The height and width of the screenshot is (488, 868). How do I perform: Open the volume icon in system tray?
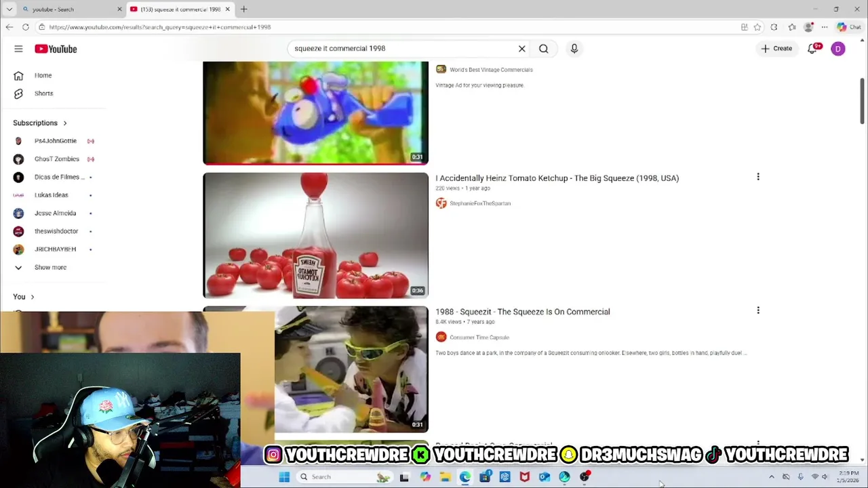pyautogui.click(x=825, y=476)
